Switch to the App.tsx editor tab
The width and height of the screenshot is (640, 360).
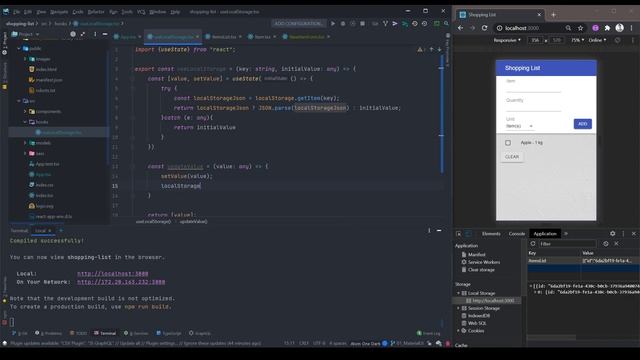tap(127, 37)
